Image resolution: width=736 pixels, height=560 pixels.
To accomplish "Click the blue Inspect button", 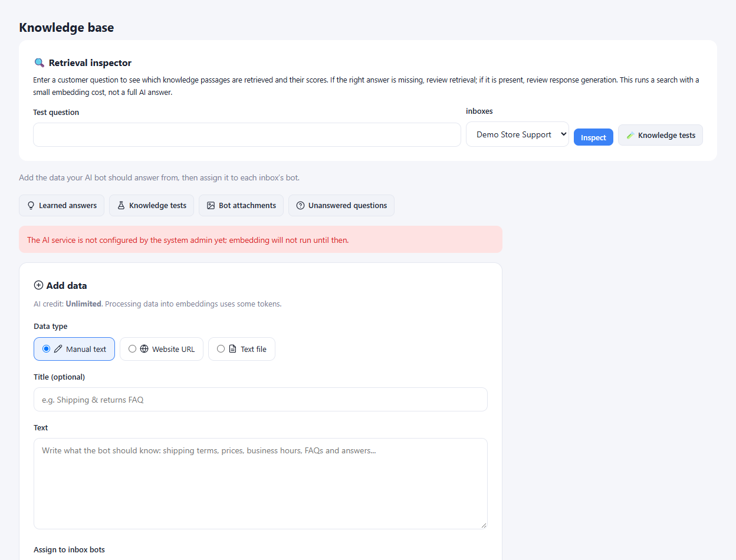I will (x=593, y=137).
